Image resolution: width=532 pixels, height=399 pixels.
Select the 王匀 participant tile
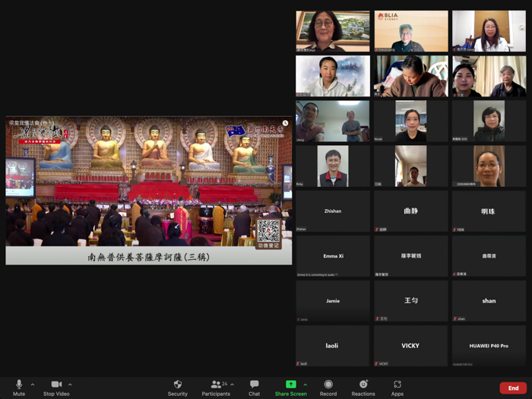[411, 301]
